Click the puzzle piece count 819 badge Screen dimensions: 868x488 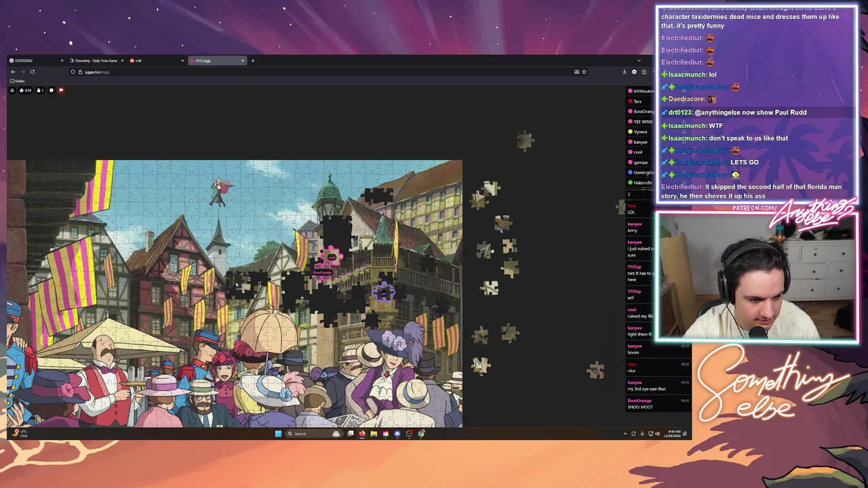[25, 90]
